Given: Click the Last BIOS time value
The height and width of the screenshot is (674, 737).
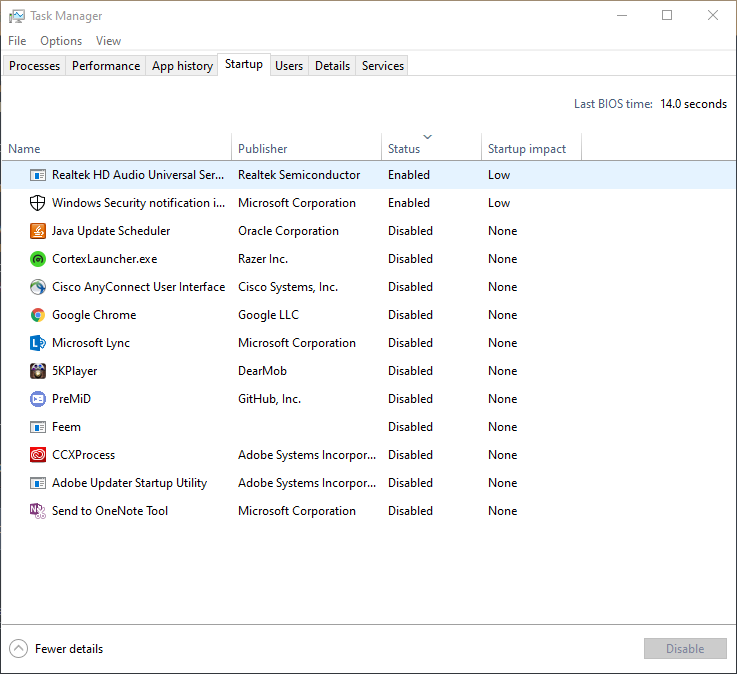Looking at the screenshot, I should [693, 104].
